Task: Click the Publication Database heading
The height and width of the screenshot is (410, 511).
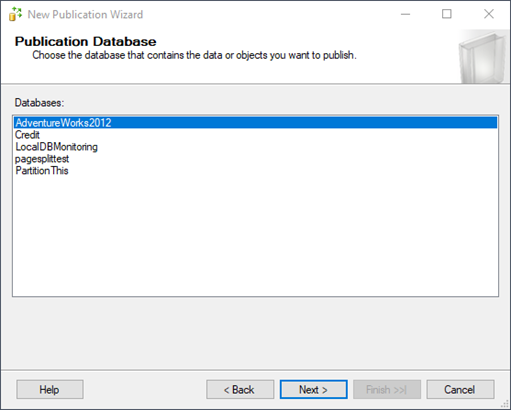Action: coord(86,41)
